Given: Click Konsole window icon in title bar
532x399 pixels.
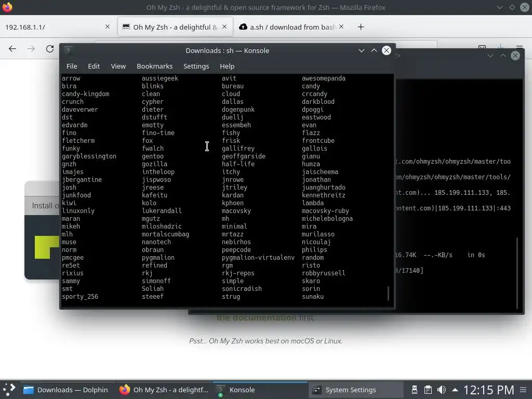Looking at the screenshot, I should 68,50.
